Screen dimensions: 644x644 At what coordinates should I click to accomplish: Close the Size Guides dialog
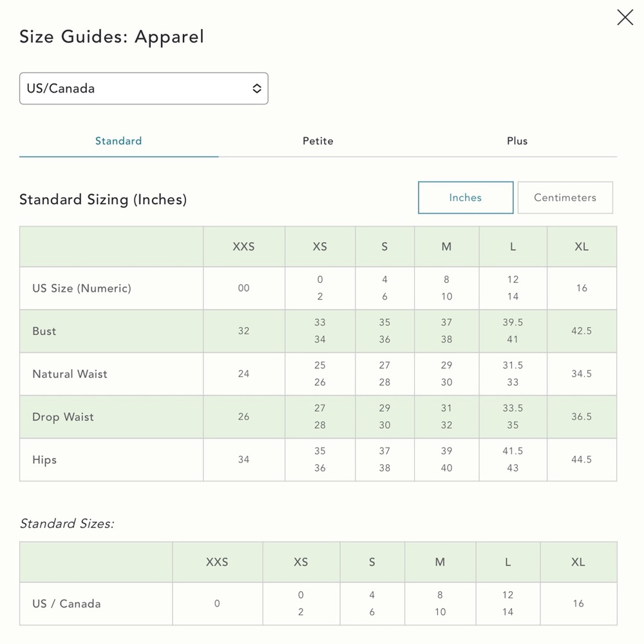click(625, 17)
